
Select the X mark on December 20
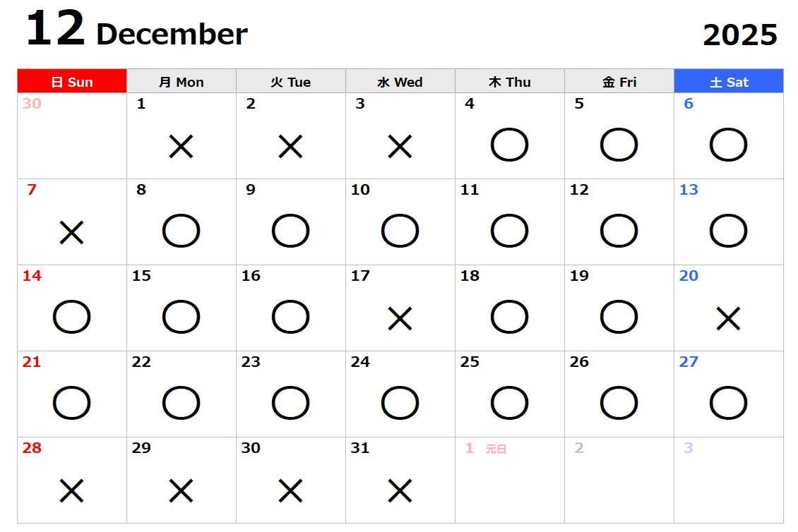tap(728, 319)
